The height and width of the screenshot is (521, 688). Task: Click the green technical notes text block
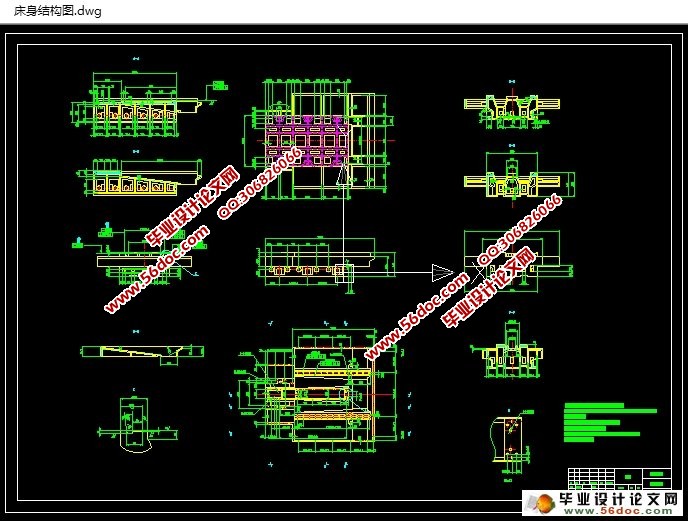607,422
